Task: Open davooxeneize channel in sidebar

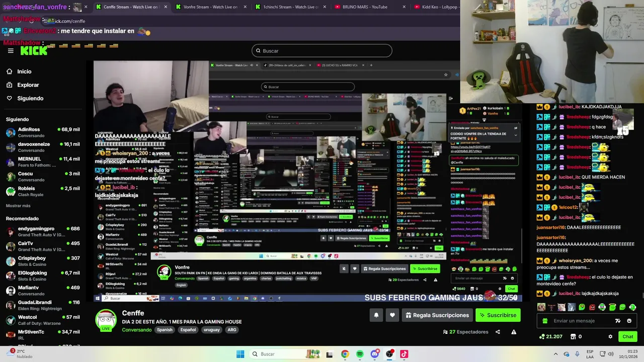Action: pyautogui.click(x=43, y=147)
